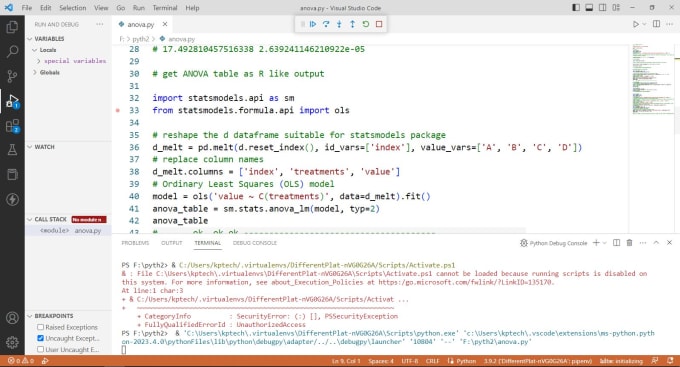This screenshot has height=367, width=680.
Task: Open the File menu
Action: (x=27, y=8)
